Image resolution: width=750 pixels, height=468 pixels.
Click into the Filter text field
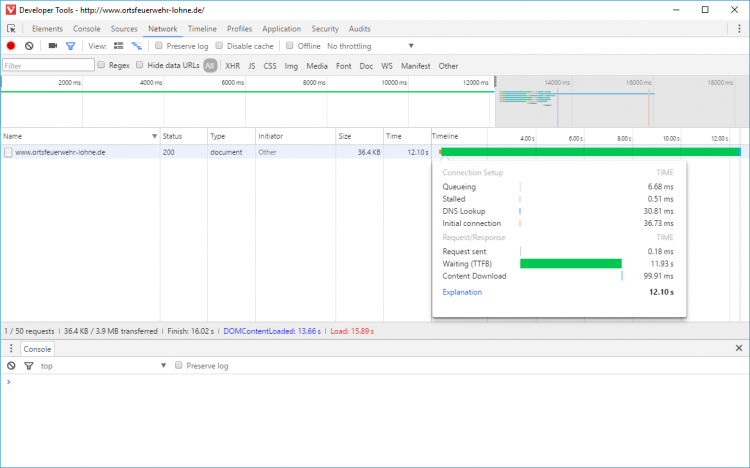(x=48, y=66)
